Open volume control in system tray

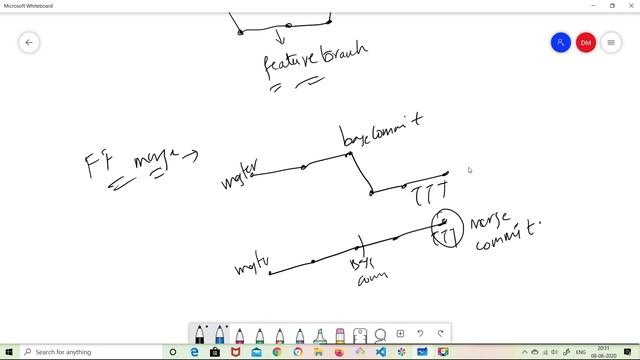(x=554, y=352)
